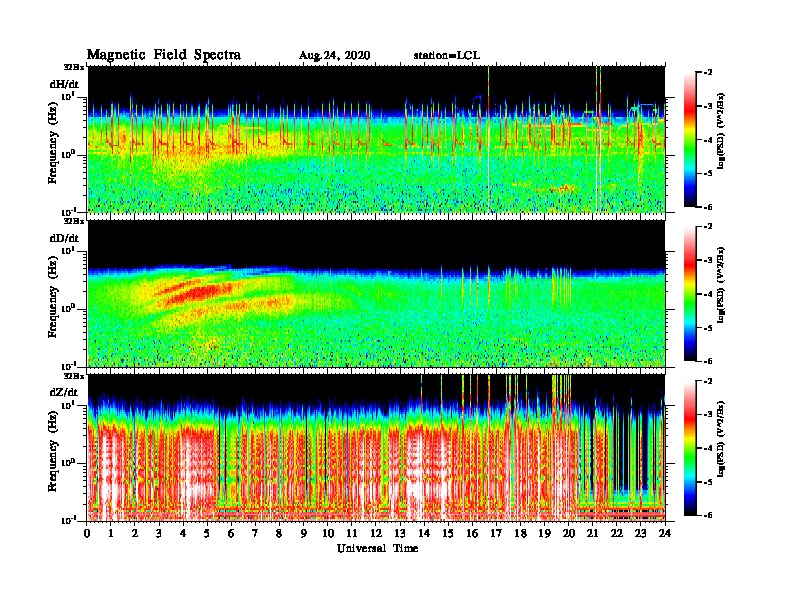Click the x-axis tick label "7"
Screen dimensions: 792x612
point(256,533)
